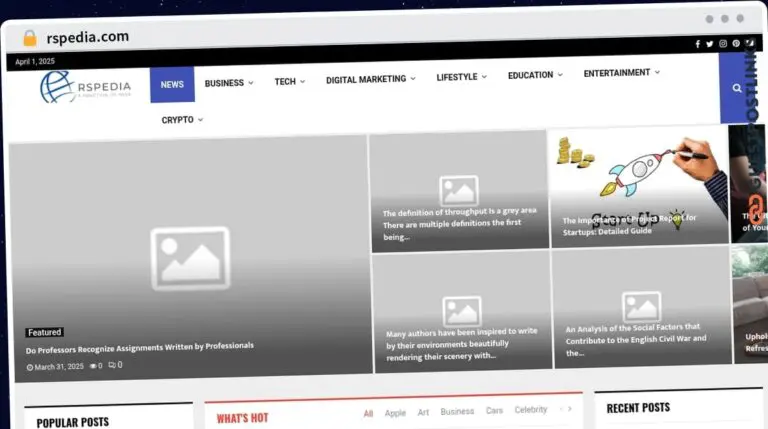Select the Celebrity tab in What's Hot
Viewport: 768px width, 429px height.
[531, 410]
